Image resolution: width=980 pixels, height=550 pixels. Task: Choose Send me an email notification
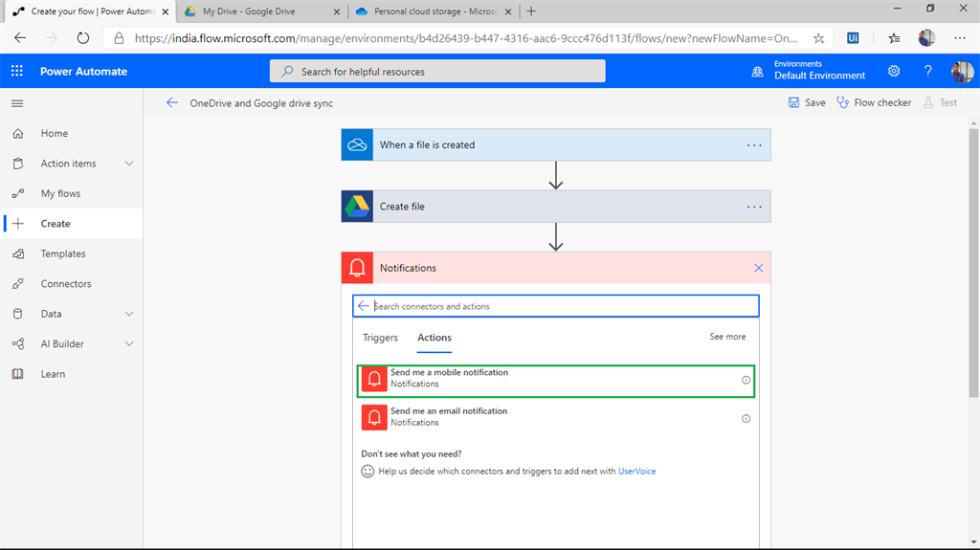click(x=556, y=417)
